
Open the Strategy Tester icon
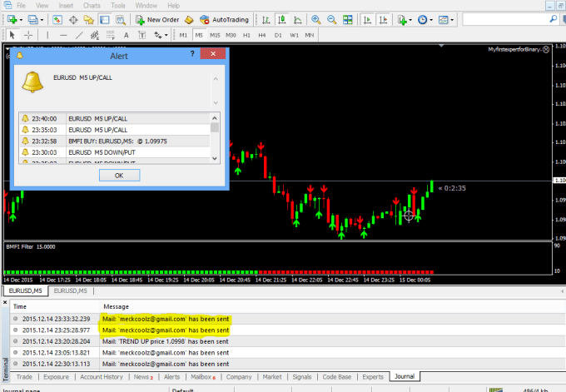pyautogui.click(x=121, y=19)
